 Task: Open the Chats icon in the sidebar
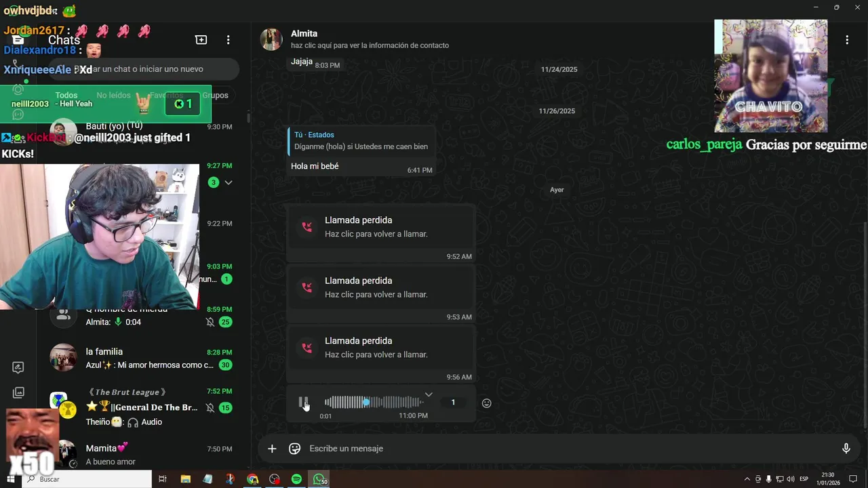tap(18, 40)
